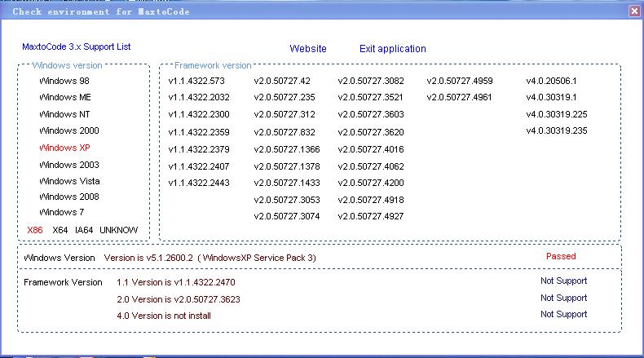The height and width of the screenshot is (358, 644).
Task: Close the Check environment window
Action: tap(634, 11)
